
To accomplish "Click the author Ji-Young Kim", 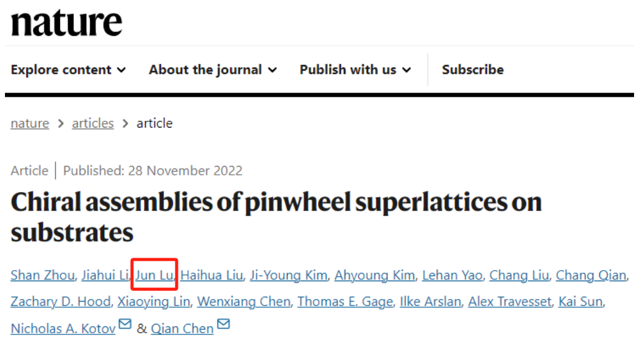I will pyautogui.click(x=289, y=275).
